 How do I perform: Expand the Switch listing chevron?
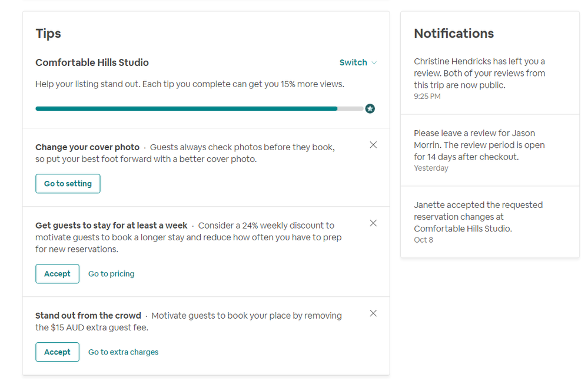tap(374, 63)
